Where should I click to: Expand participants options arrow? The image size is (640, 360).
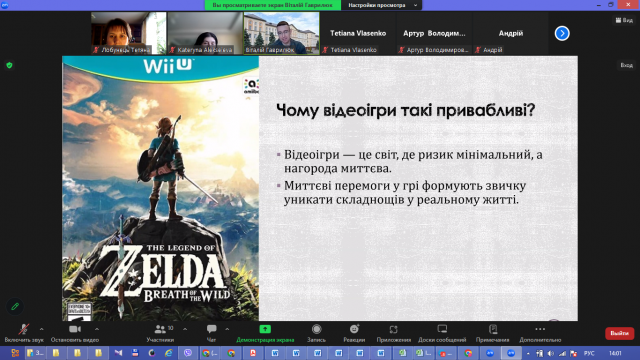pos(185,329)
